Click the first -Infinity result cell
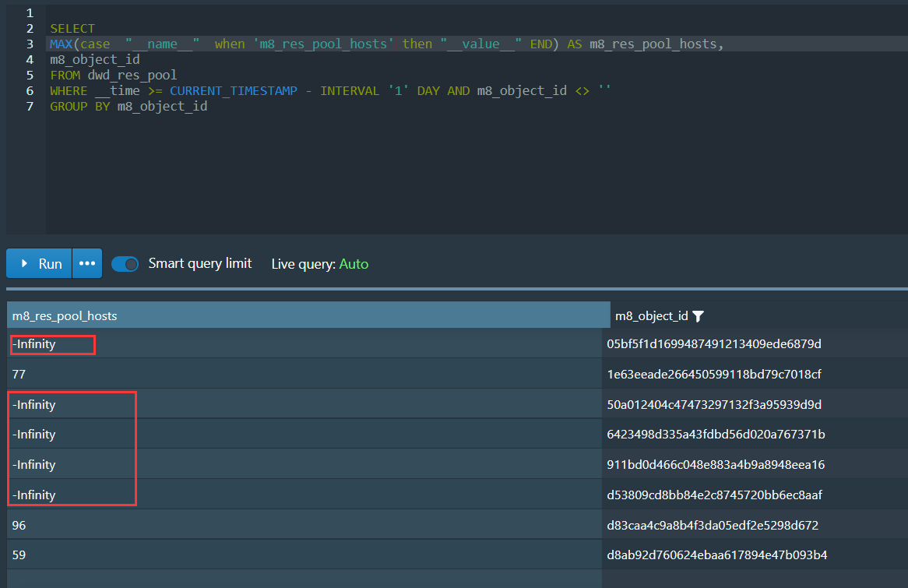This screenshot has height=588, width=908. tap(34, 343)
